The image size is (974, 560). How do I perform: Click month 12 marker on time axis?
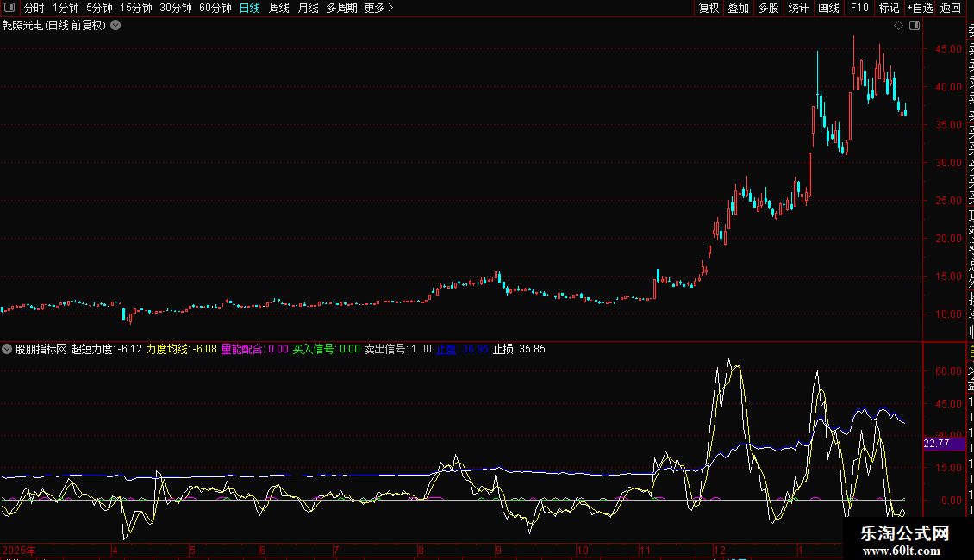[x=720, y=550]
